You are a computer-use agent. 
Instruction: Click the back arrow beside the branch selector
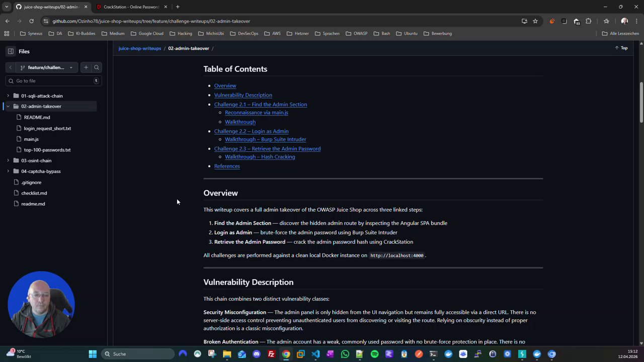(10, 67)
